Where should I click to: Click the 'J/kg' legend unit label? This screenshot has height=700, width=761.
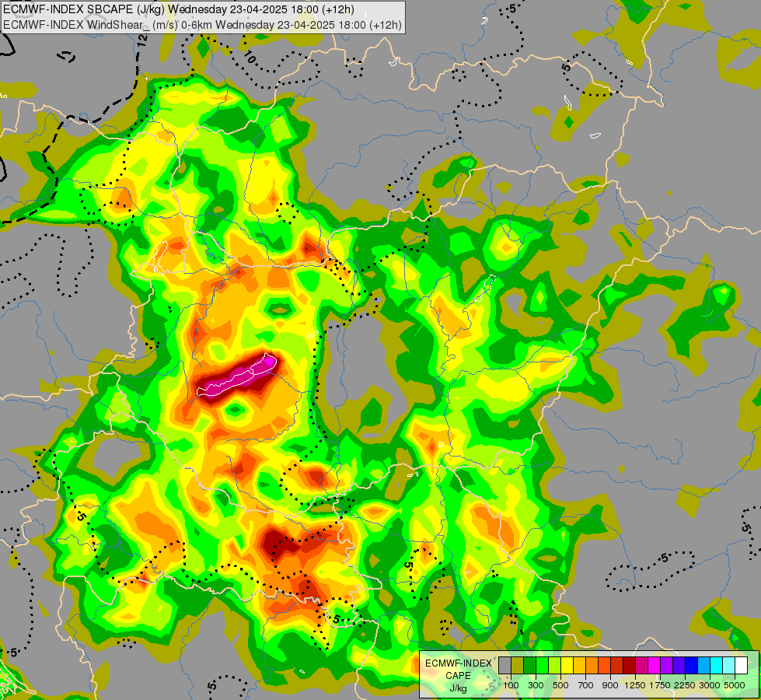(458, 689)
